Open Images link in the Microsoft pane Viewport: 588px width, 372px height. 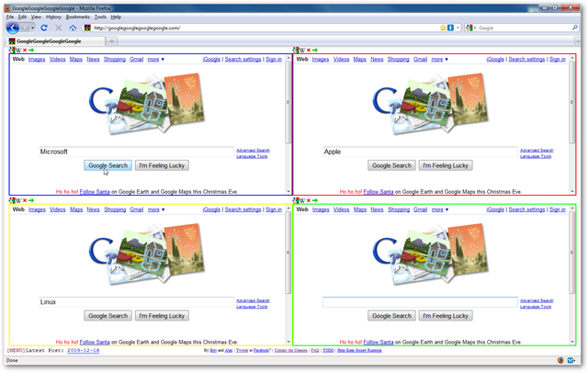pyautogui.click(x=37, y=60)
